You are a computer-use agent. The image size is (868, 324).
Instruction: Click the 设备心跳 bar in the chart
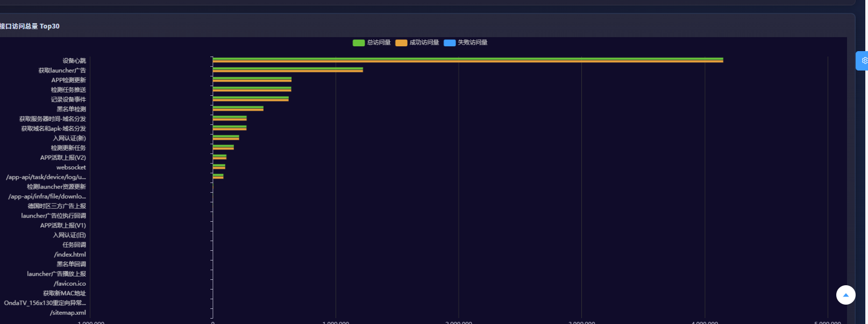point(468,60)
